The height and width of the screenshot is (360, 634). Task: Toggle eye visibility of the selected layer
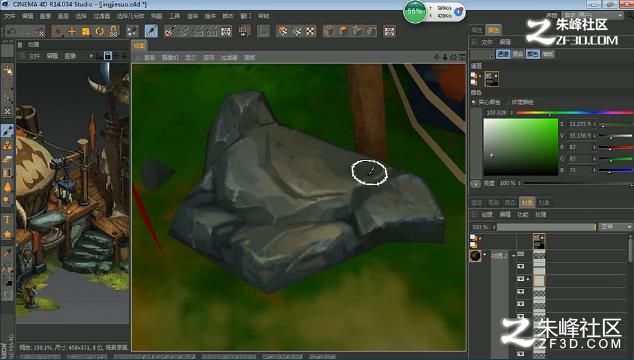(521, 279)
